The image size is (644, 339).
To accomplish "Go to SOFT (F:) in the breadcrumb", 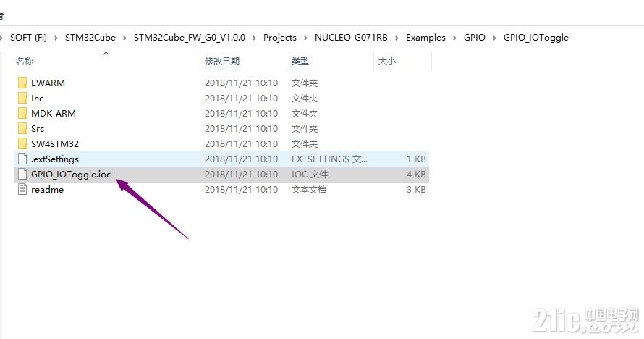I will [x=28, y=38].
